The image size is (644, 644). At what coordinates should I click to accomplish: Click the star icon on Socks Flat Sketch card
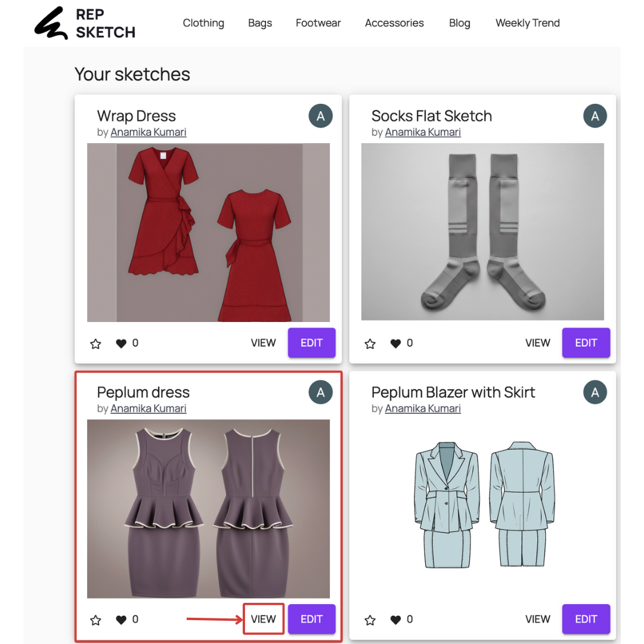click(370, 343)
